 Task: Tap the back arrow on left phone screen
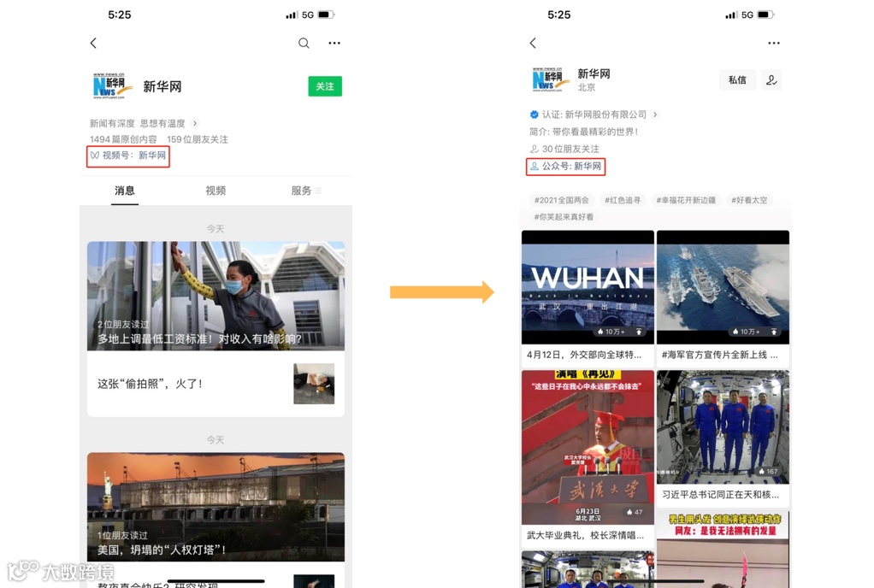[93, 43]
